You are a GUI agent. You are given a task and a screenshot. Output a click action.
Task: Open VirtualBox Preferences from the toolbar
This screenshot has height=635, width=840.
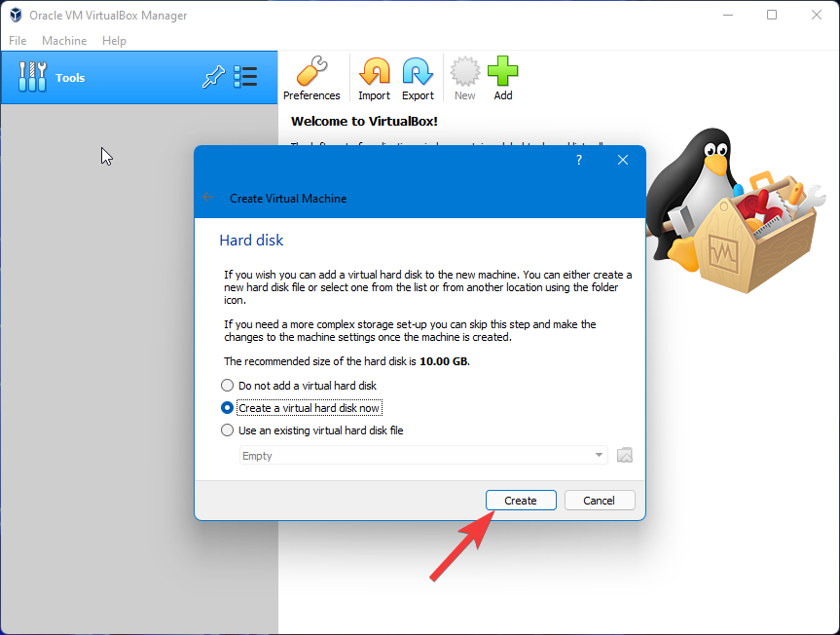311,77
